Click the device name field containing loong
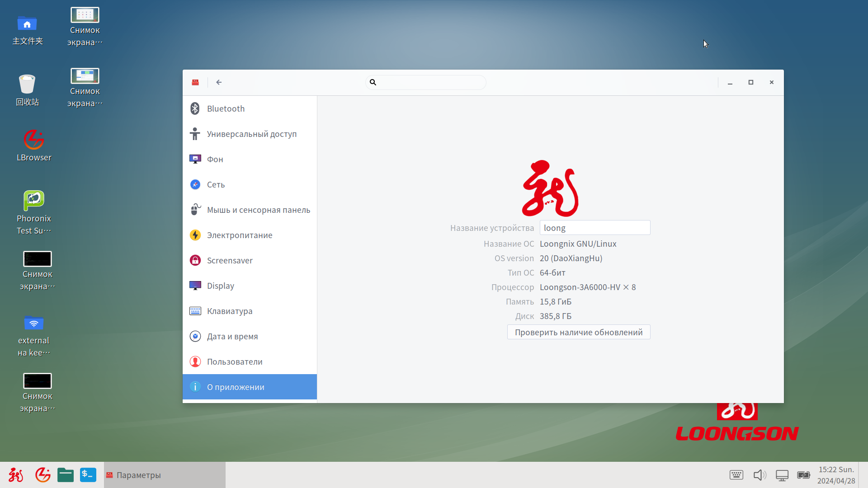868x488 pixels. click(594, 228)
